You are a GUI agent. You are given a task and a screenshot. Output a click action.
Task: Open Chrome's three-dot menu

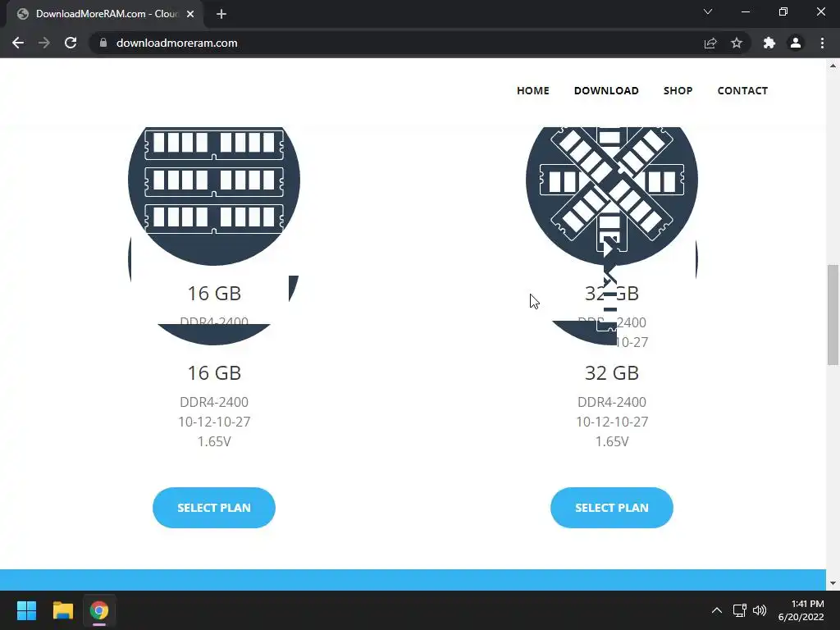822,43
